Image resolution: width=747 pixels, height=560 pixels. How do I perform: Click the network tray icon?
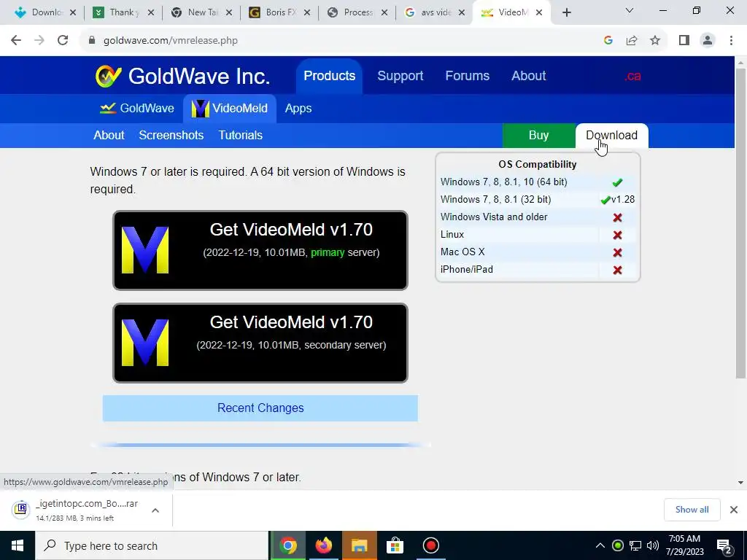(x=635, y=545)
